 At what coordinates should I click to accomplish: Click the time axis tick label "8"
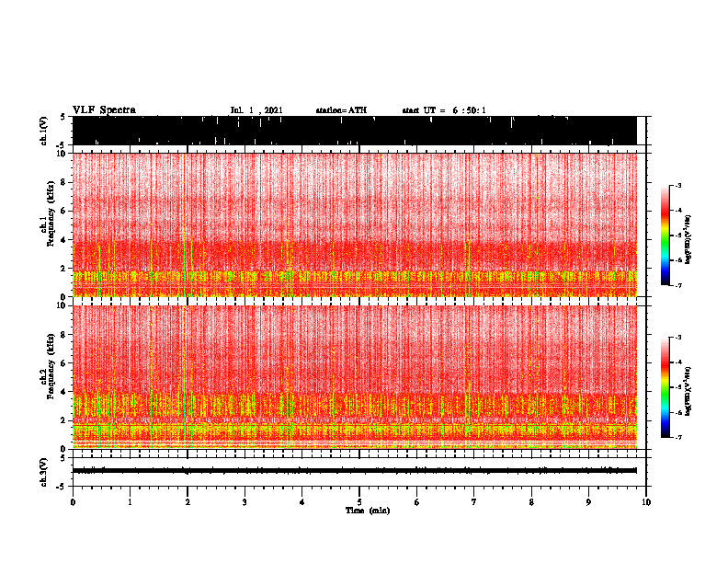point(531,502)
